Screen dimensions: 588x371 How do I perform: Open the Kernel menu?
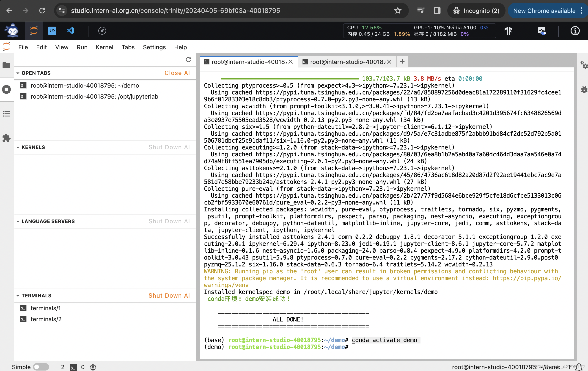[104, 47]
